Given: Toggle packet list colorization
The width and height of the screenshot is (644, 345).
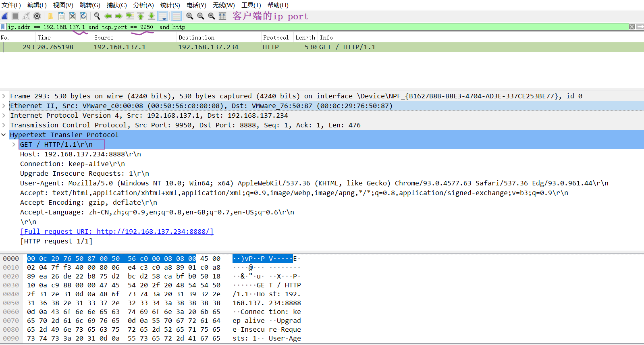Looking at the screenshot, I should [176, 16].
